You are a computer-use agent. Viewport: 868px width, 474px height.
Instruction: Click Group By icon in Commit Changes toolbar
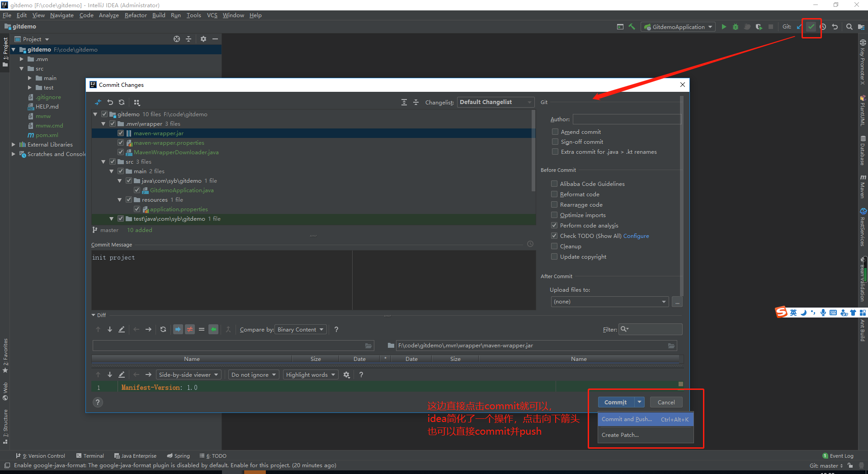pos(137,102)
